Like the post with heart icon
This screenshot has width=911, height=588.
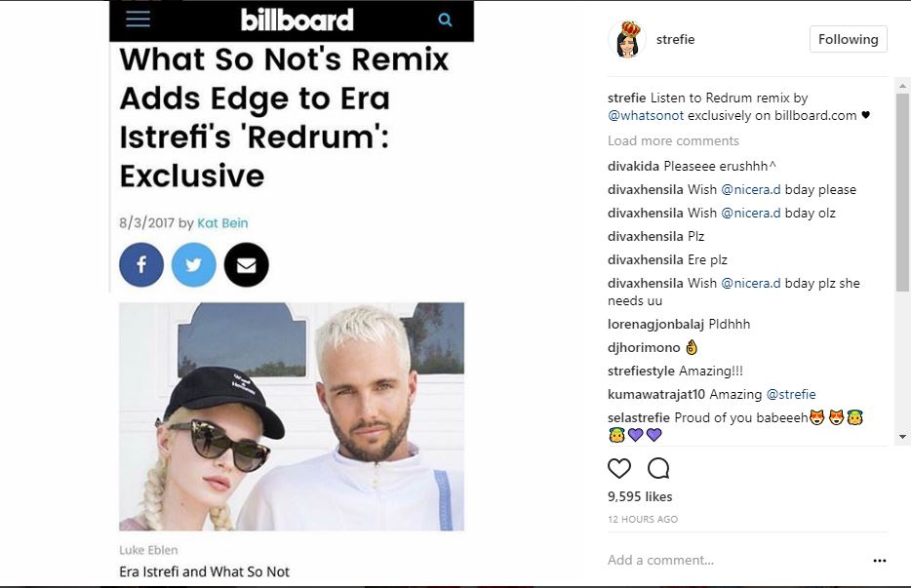[618, 468]
